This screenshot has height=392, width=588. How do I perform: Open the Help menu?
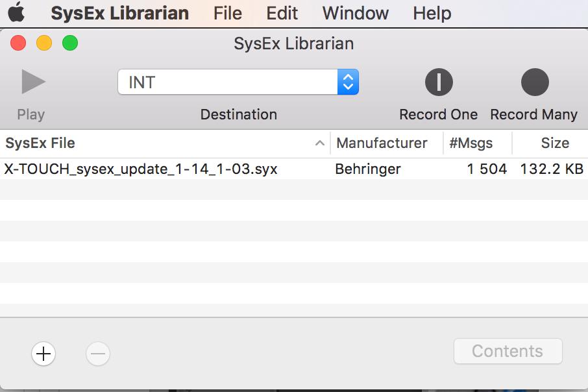[432, 13]
